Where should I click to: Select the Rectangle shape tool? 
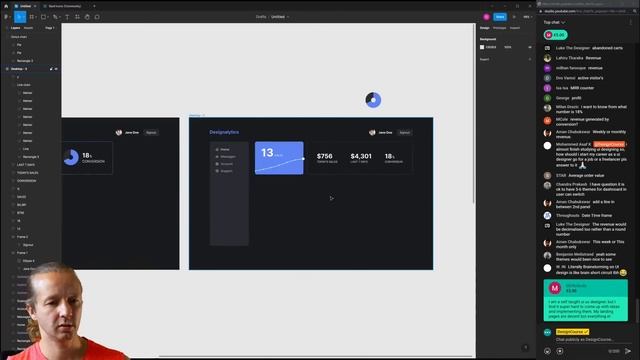tap(43, 17)
